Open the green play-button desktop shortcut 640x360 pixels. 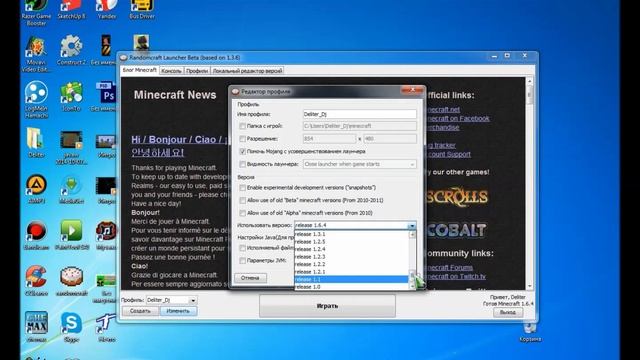[x=71, y=235]
